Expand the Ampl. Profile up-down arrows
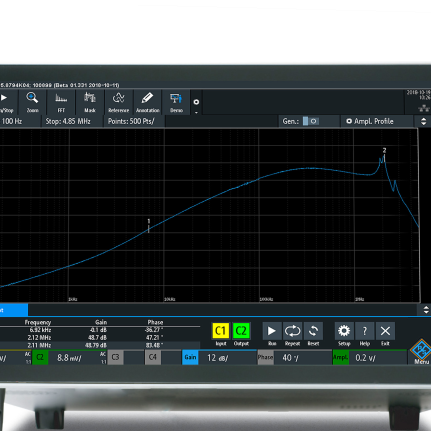Image resolution: width=431 pixels, height=431 pixels. (423, 121)
